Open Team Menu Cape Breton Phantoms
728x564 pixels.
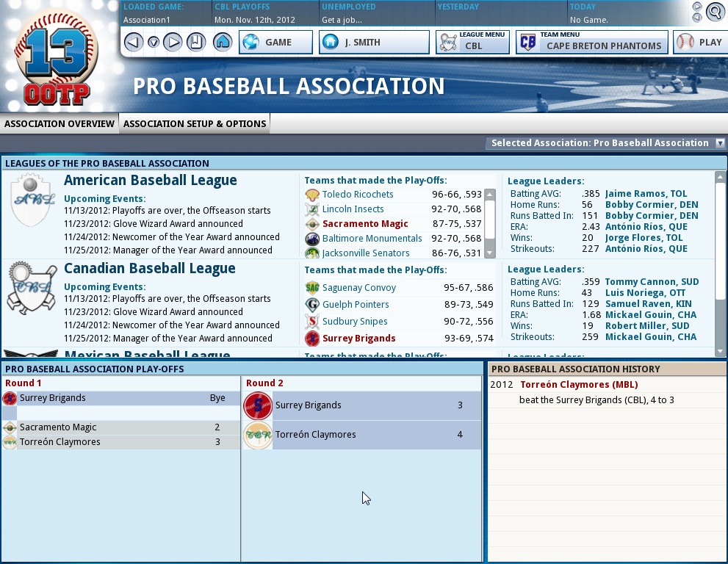(592, 42)
